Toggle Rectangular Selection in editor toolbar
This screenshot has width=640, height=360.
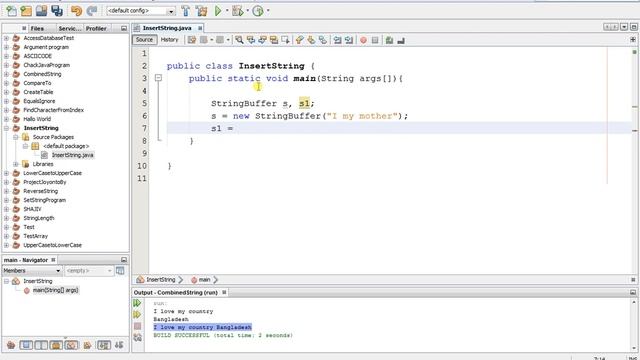[285, 40]
